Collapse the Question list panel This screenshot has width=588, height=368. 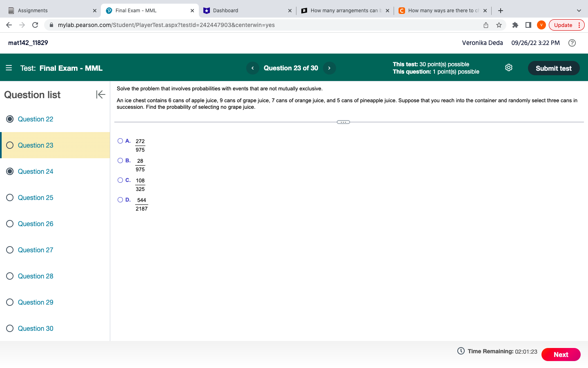(x=100, y=94)
